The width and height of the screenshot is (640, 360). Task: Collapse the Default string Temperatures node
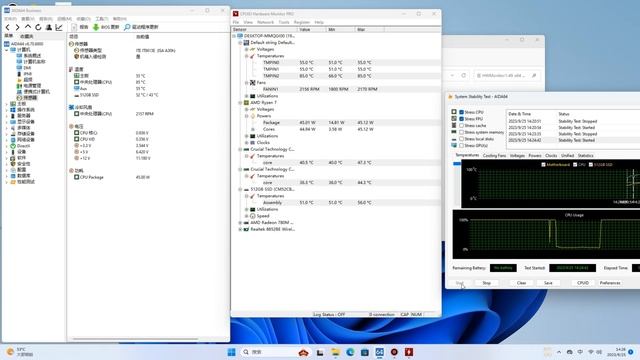(x=247, y=56)
